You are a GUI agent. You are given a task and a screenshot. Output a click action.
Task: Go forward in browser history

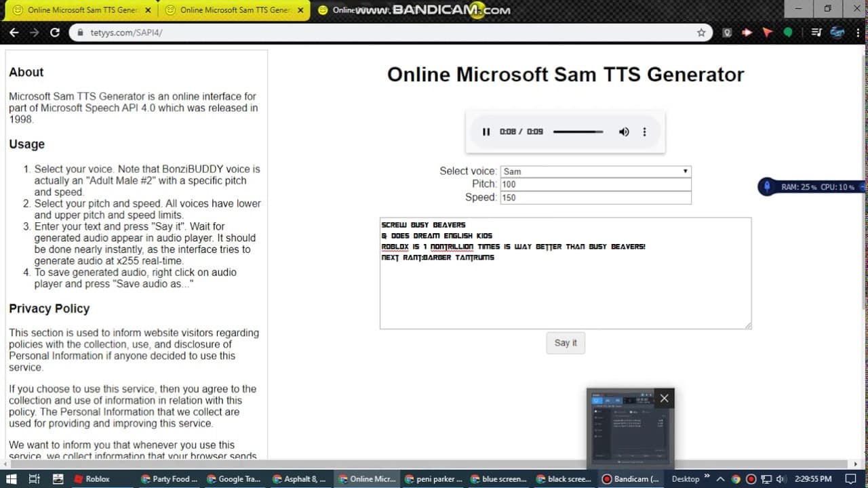[x=34, y=33]
